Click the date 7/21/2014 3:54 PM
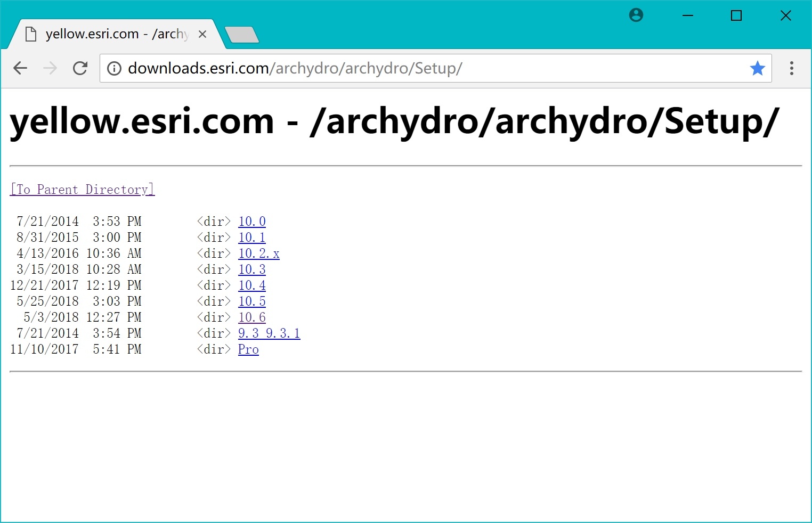 [79, 333]
